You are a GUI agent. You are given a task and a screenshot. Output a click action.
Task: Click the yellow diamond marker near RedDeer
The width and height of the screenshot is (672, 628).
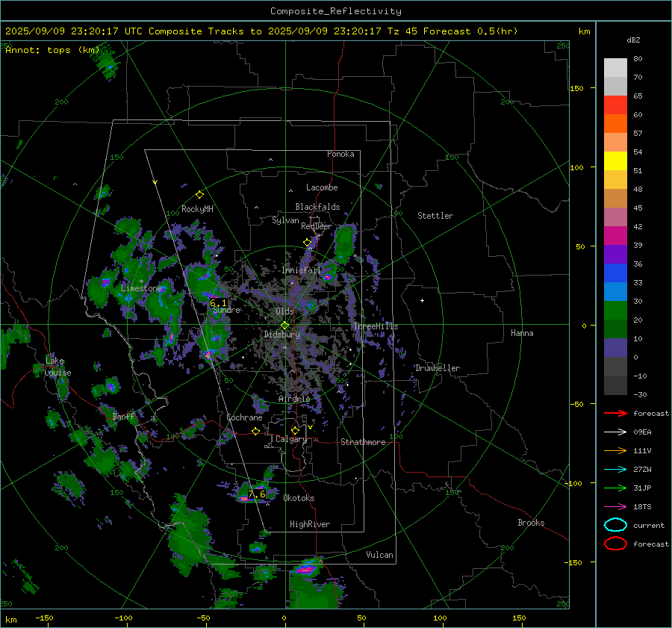(x=307, y=242)
